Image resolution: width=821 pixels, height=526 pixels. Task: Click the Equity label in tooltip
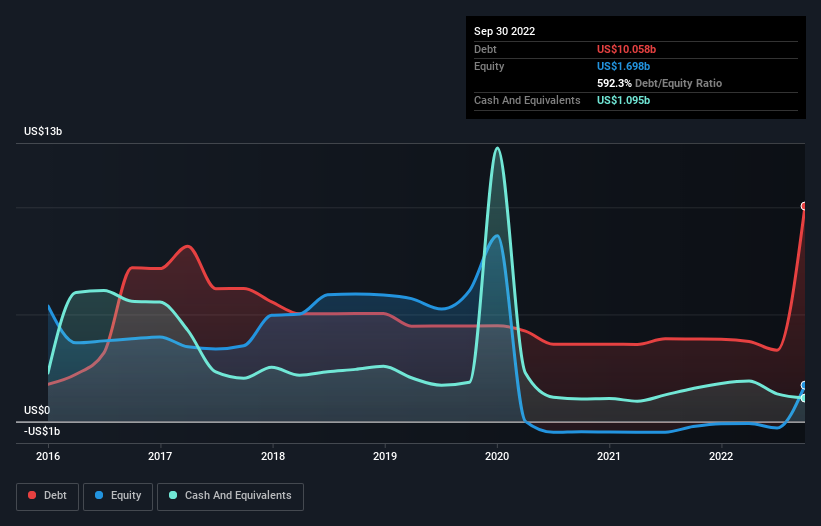coord(489,66)
